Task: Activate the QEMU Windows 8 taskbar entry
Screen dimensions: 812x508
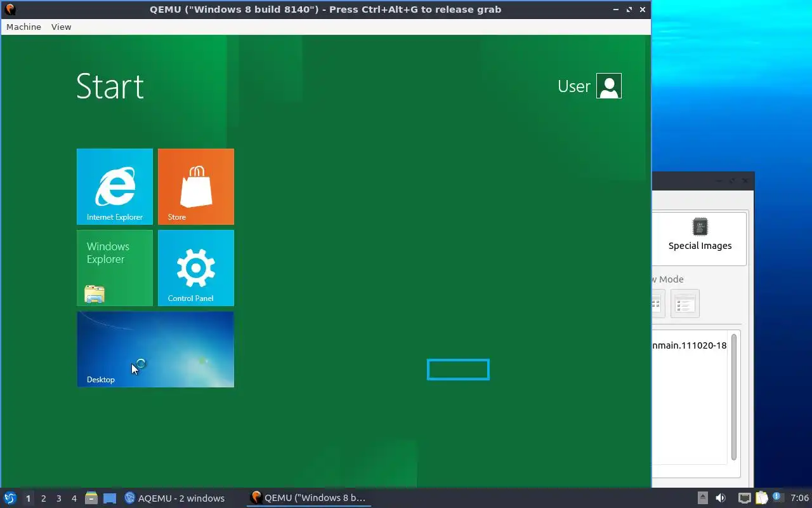Action: tap(309, 498)
